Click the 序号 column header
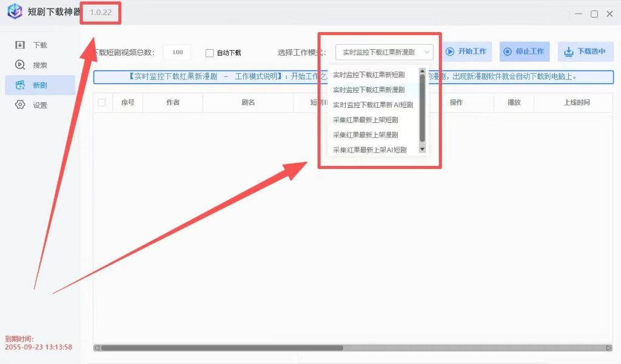 pos(127,102)
